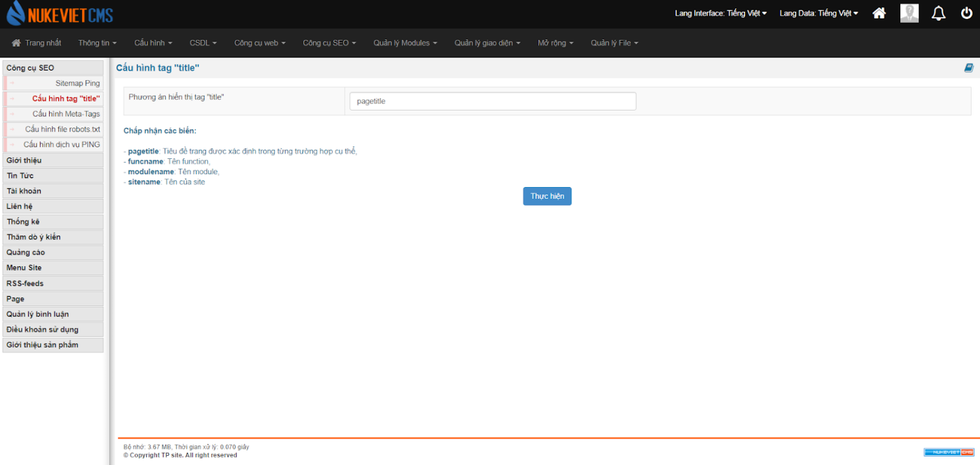Open Điều khoản sử dụng in sidebar
The width and height of the screenshot is (980, 465).
point(53,330)
